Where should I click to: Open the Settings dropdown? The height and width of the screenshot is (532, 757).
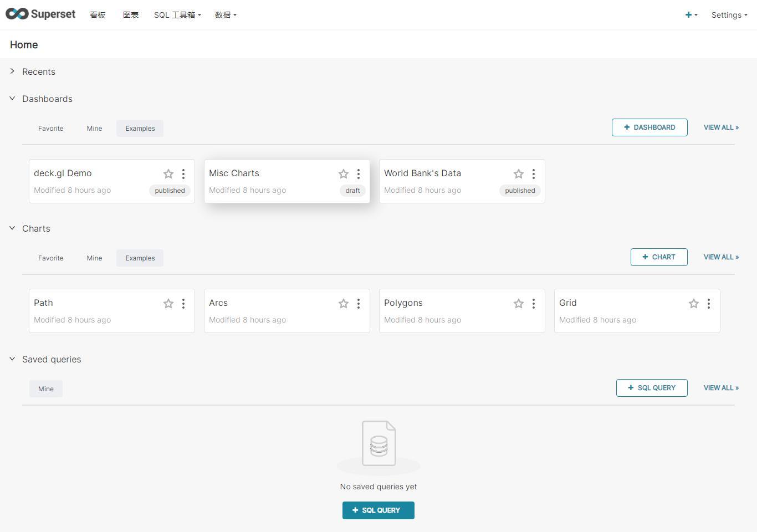click(x=729, y=15)
